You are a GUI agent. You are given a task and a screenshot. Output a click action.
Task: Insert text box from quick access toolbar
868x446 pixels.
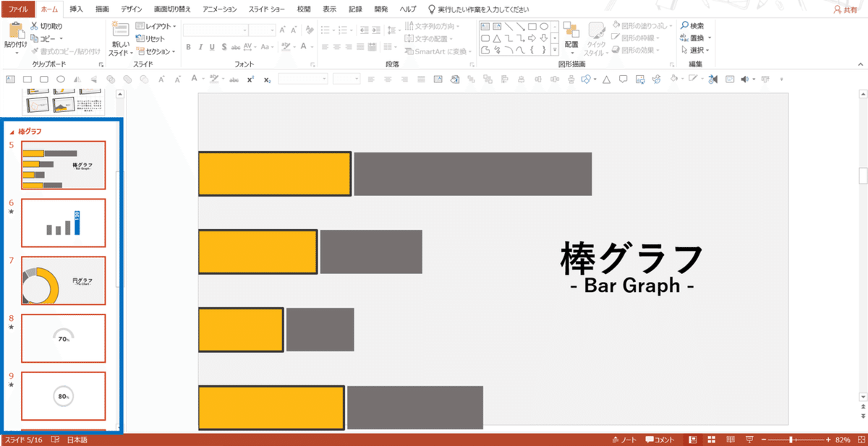coord(10,79)
